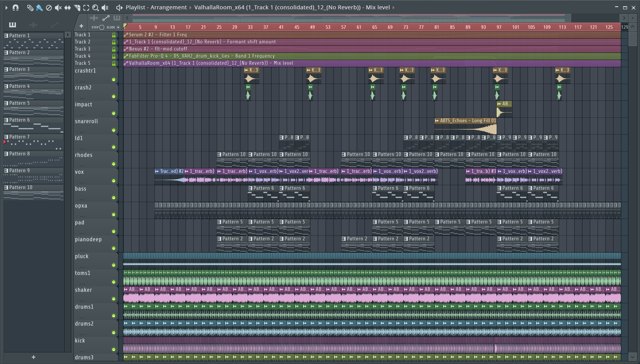This screenshot has height=364, width=640.
Task: Click audio clip focus icon above STEP
Action: 94,18
